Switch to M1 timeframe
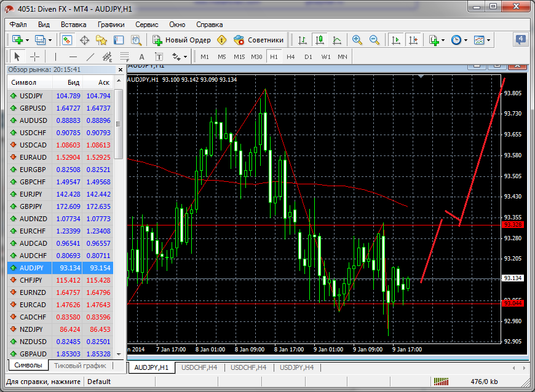The height and width of the screenshot is (392, 535). tap(205, 57)
